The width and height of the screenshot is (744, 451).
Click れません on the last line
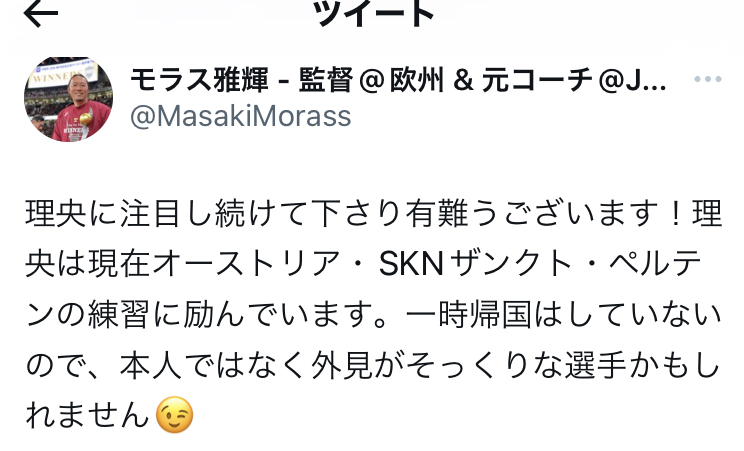point(87,414)
